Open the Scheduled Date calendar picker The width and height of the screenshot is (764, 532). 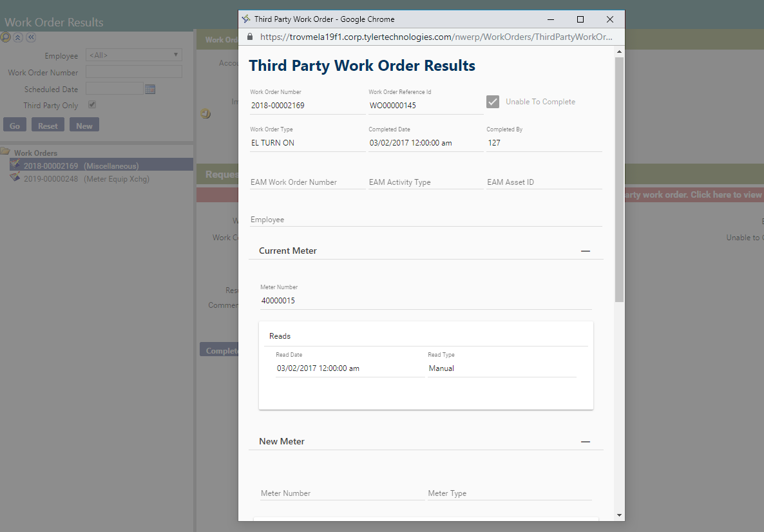tap(150, 89)
